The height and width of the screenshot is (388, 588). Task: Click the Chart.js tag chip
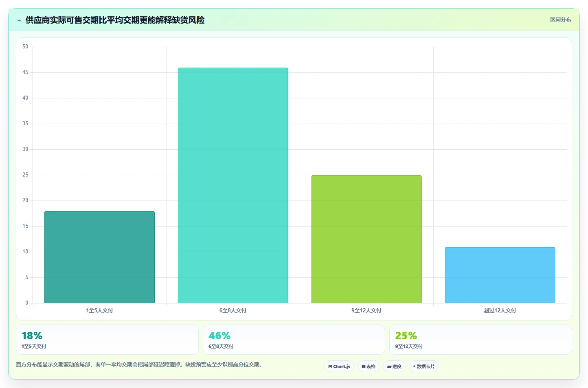coord(339,366)
